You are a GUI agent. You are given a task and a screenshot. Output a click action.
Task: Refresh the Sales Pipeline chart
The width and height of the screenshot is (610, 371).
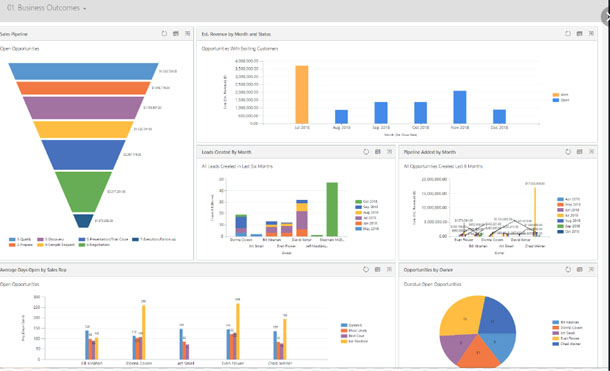click(164, 34)
